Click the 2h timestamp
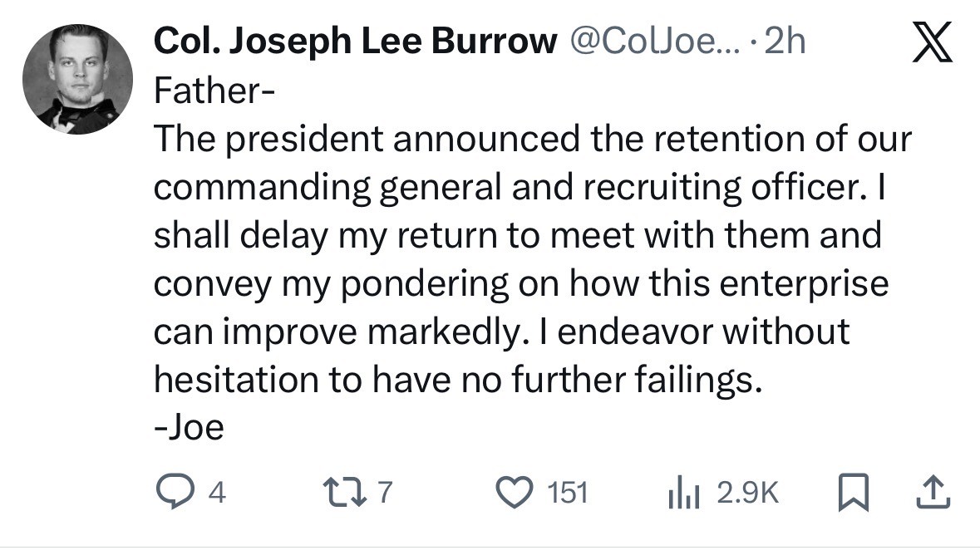This screenshot has height=560, width=980. point(784,42)
